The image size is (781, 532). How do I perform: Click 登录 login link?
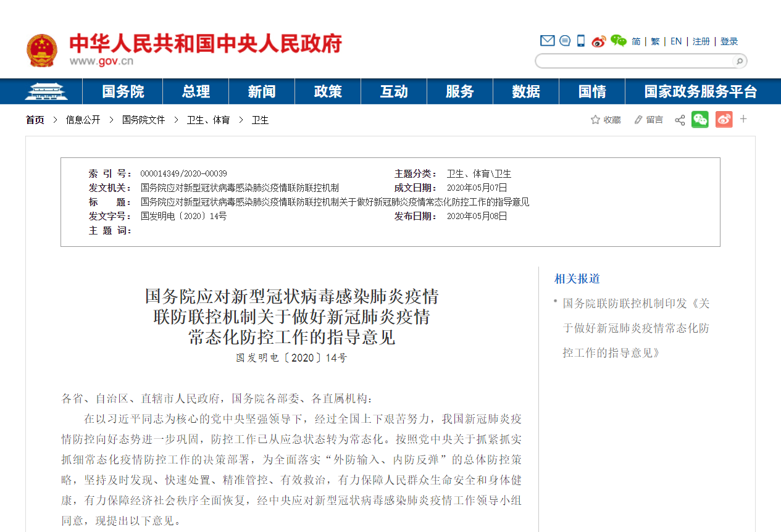(x=729, y=41)
